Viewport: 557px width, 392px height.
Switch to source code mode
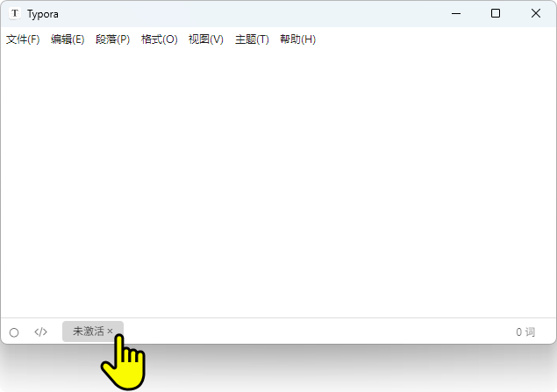tap(40, 332)
